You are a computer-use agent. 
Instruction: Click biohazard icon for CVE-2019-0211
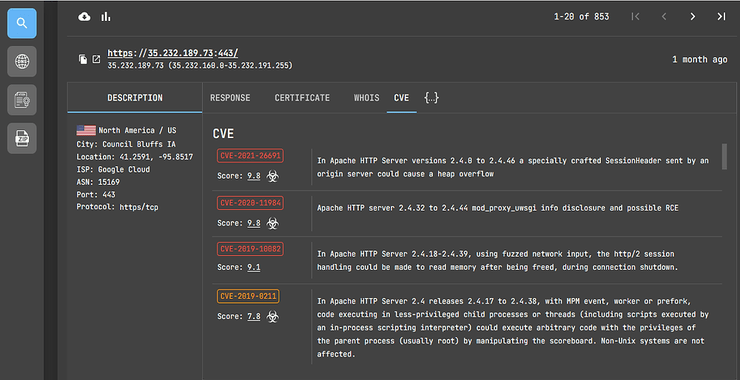pos(272,316)
